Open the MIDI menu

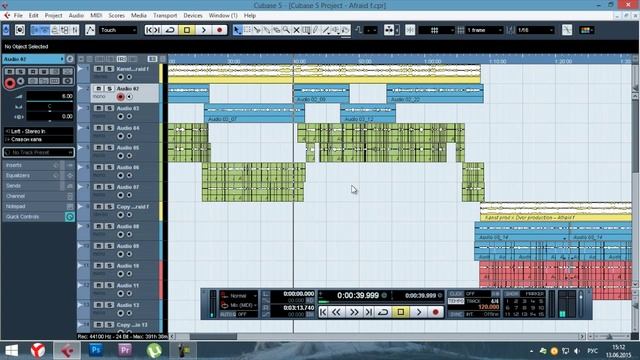pyautogui.click(x=96, y=16)
